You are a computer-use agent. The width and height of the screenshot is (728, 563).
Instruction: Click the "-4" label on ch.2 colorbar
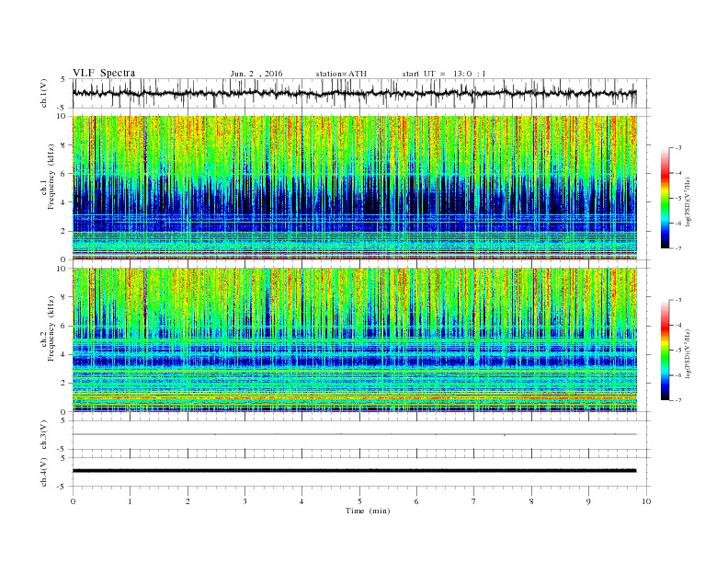pyautogui.click(x=678, y=325)
